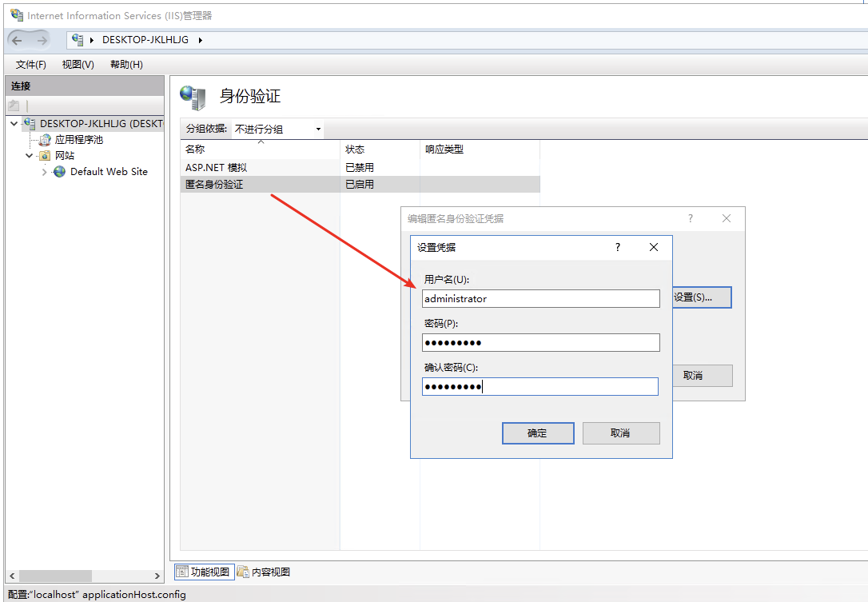Open the breadcrumb arrow after DESKTOP-JKLHLJG
This screenshot has width=868, height=602.
pyautogui.click(x=201, y=40)
